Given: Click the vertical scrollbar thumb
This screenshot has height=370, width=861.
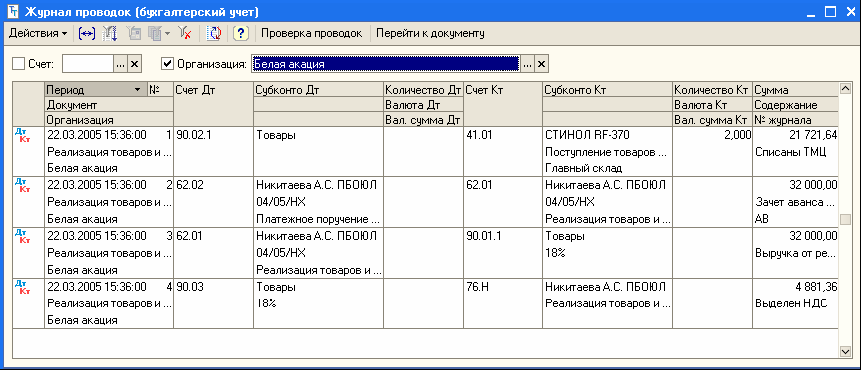Looking at the screenshot, I should coord(845,219).
